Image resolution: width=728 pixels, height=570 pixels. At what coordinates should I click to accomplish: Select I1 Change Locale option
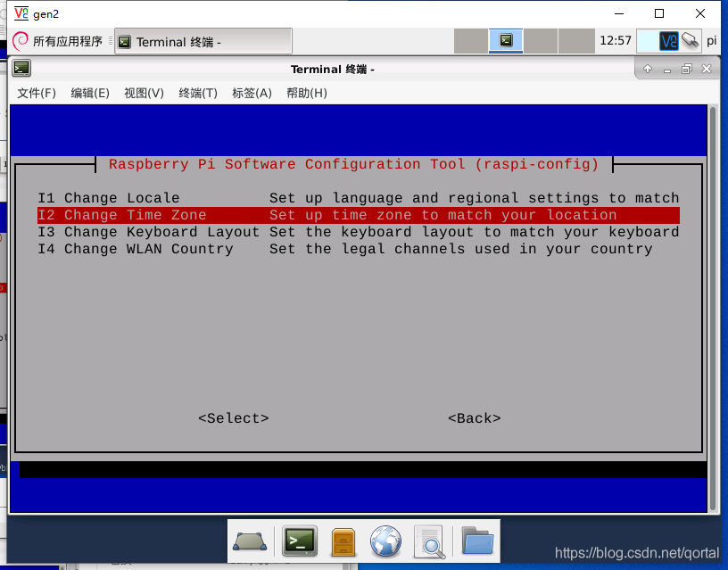coord(359,198)
